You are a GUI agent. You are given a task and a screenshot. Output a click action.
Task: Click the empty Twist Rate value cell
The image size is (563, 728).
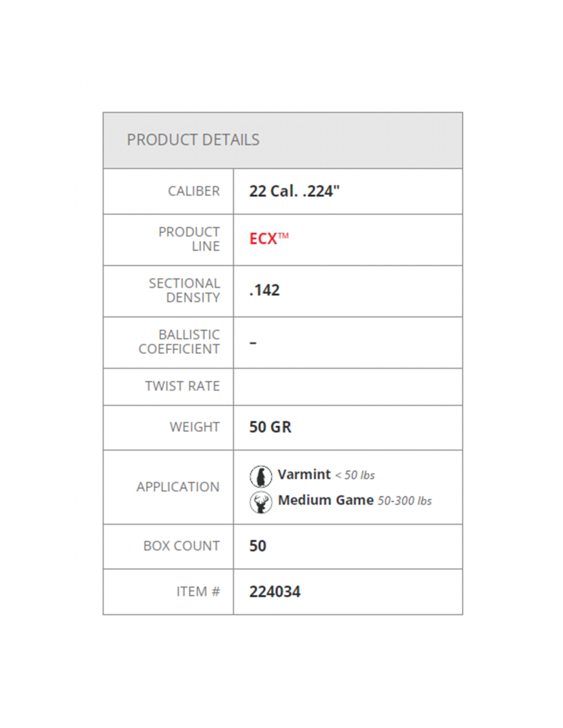click(x=348, y=387)
